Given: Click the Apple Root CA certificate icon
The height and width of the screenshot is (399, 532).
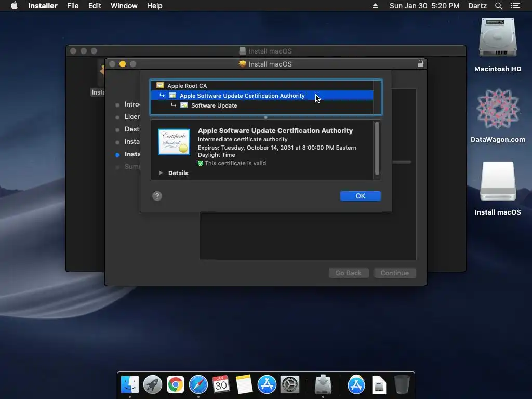Looking at the screenshot, I should pyautogui.click(x=160, y=85).
